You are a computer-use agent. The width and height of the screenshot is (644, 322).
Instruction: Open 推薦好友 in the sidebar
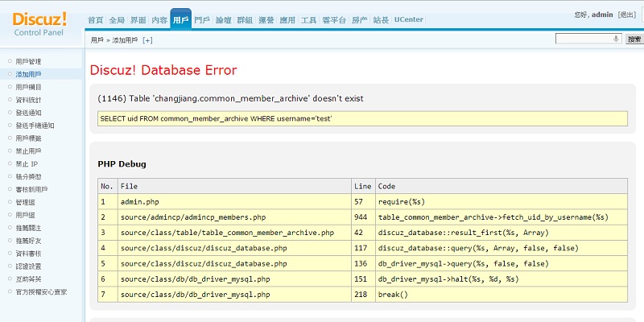point(28,241)
